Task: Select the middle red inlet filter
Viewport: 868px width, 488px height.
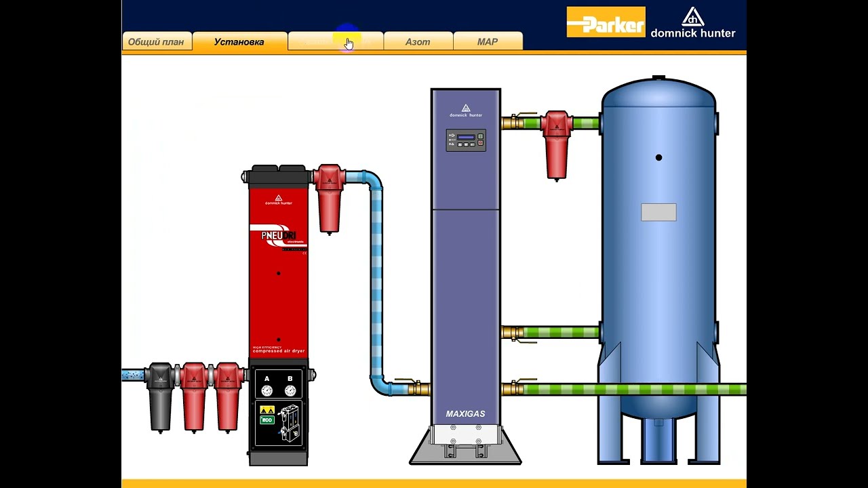Action: click(x=194, y=396)
